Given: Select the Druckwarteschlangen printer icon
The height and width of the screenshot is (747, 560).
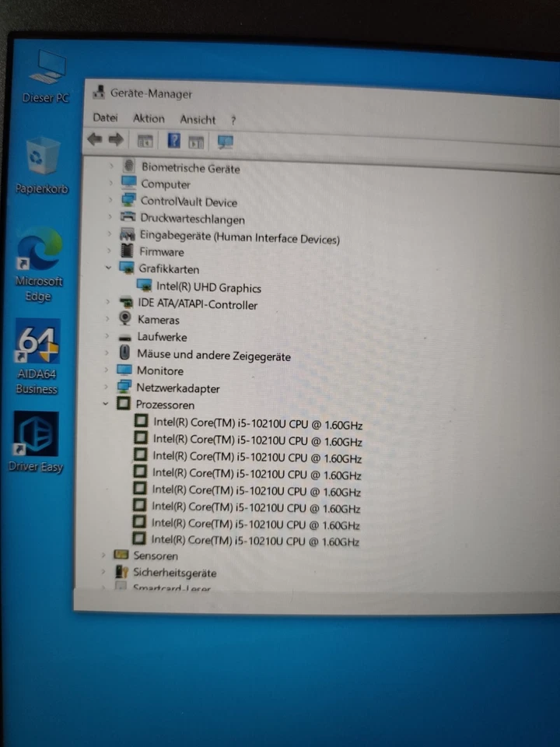Looking at the screenshot, I should pos(128,217).
